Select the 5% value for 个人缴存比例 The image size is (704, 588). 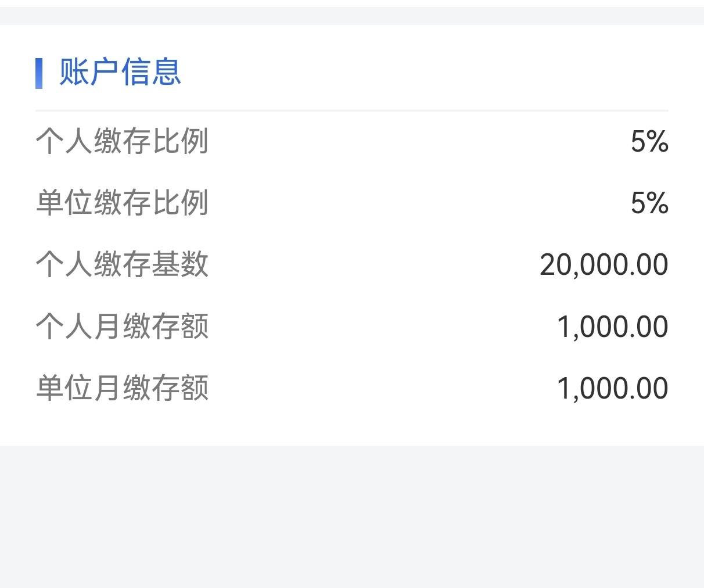(649, 141)
